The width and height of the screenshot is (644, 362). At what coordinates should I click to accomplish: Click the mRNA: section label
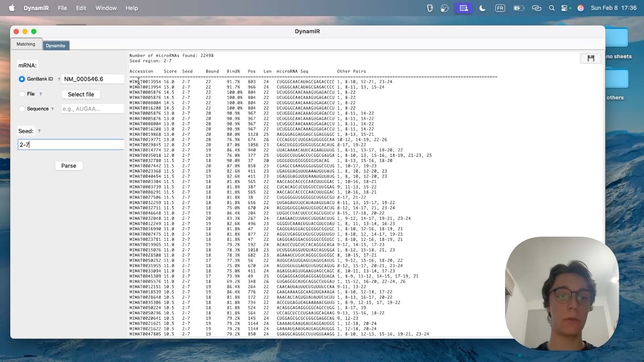point(28,66)
